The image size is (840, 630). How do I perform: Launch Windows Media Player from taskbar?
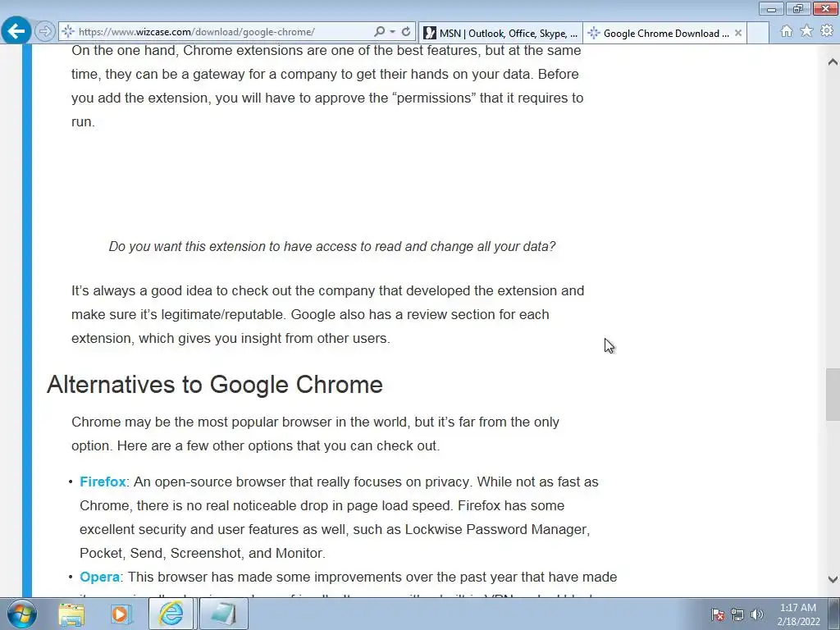pyautogui.click(x=121, y=614)
